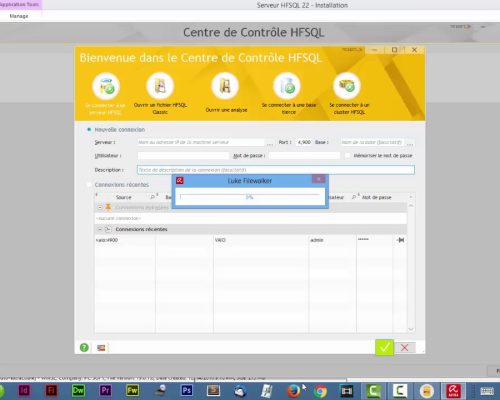The width and height of the screenshot is (500, 400).
Task: Confirm with the green checkmark button
Action: tap(384, 347)
